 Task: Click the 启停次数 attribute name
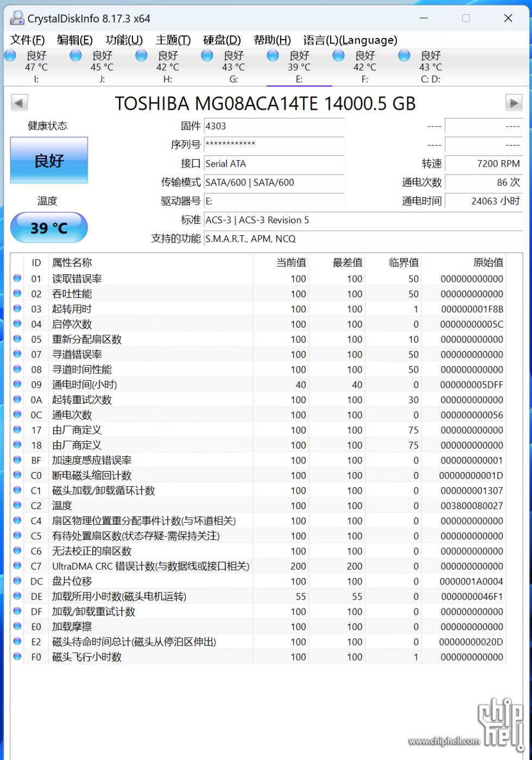point(72,324)
